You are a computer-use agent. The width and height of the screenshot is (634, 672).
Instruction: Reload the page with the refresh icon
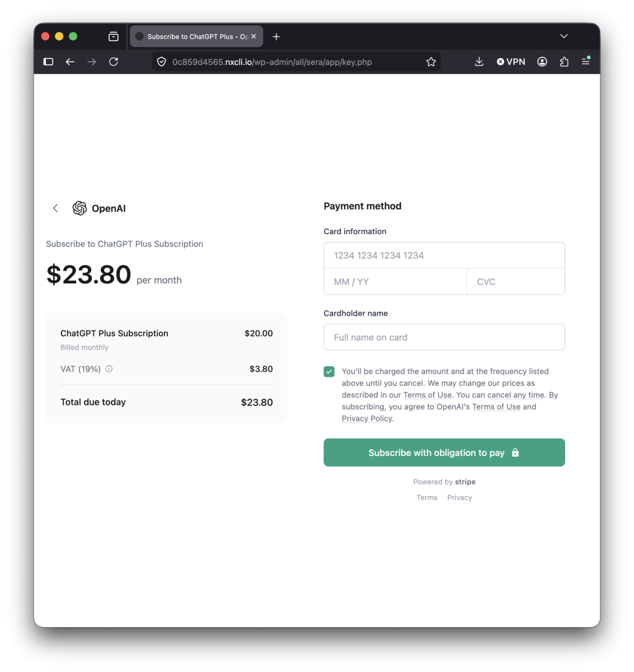pyautogui.click(x=114, y=62)
